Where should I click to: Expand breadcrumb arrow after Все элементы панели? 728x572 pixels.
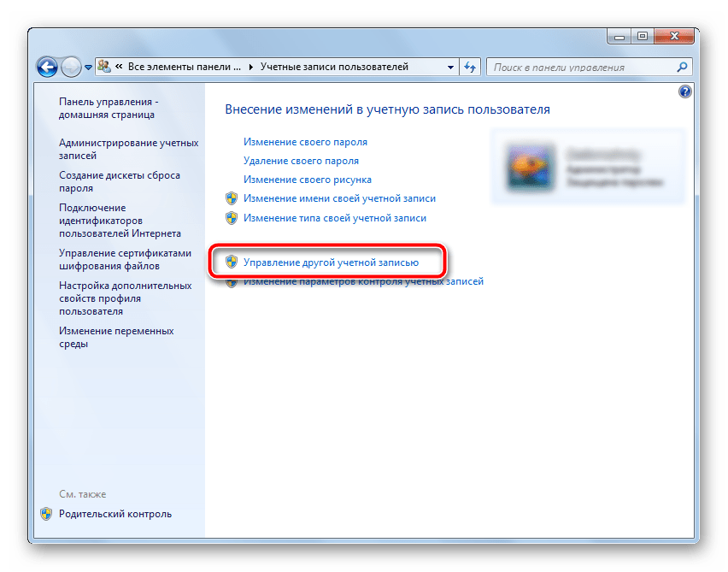pyautogui.click(x=250, y=68)
